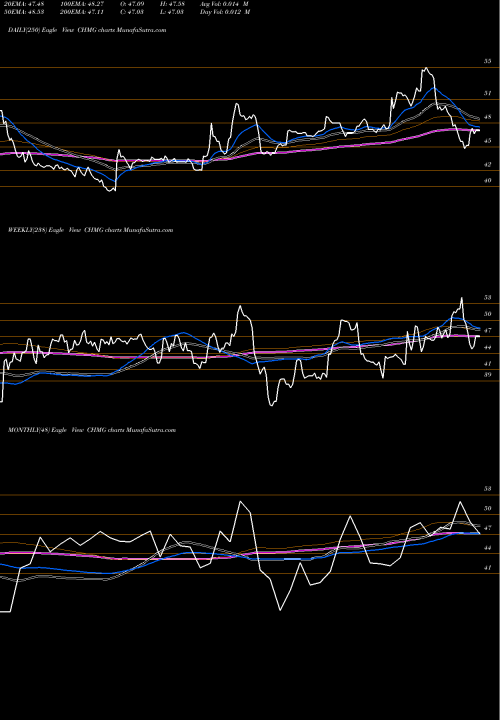Click the 40 axis label on daily chart
Viewport: 500px width, 720px height.
[487, 180]
